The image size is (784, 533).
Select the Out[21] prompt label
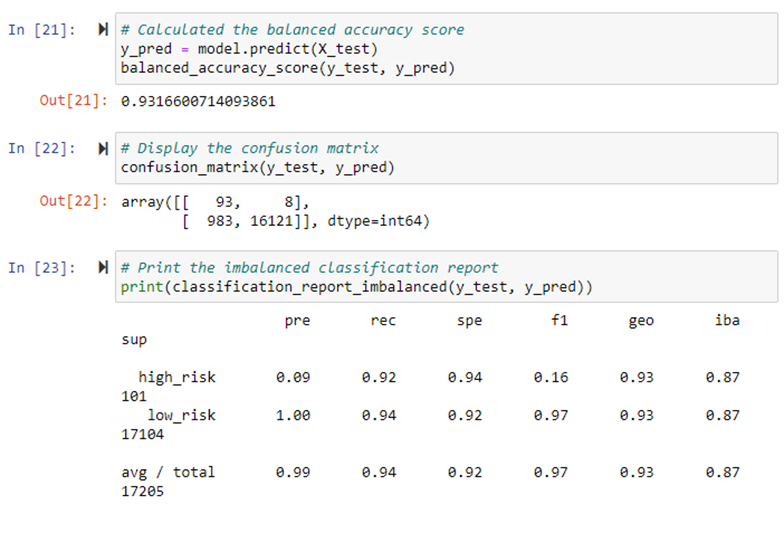[x=74, y=100]
